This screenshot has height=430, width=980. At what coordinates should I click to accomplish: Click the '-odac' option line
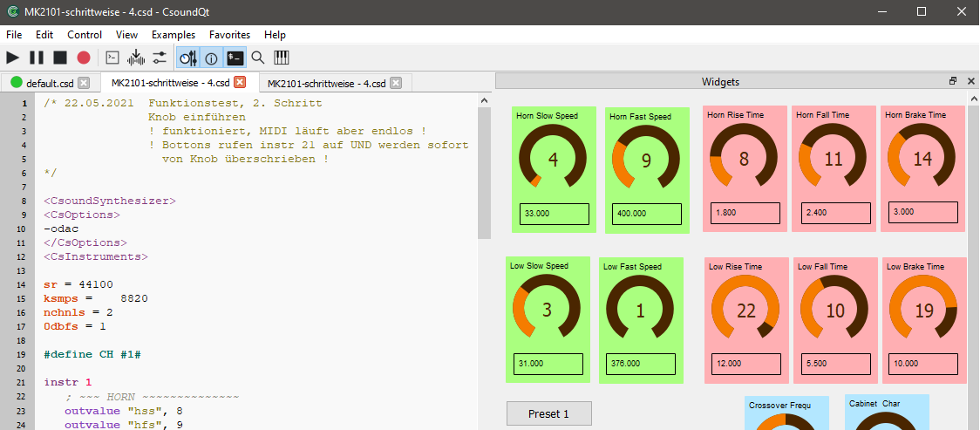(61, 229)
